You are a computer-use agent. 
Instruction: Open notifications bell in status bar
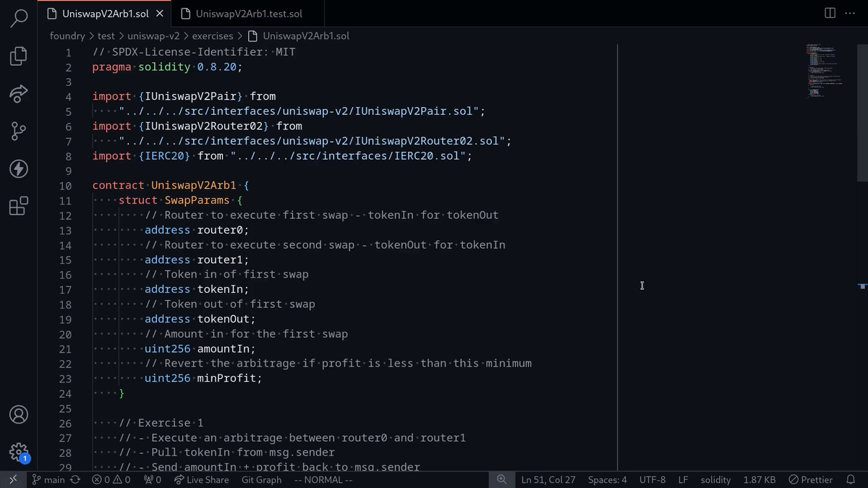point(851,479)
